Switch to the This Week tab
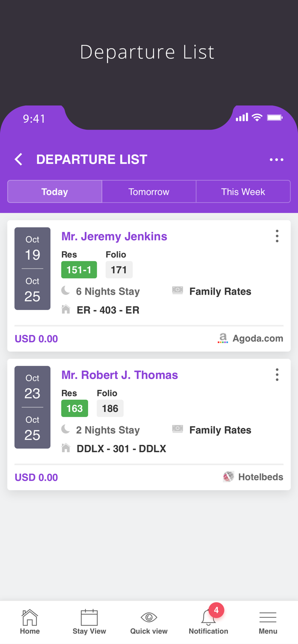298x644 pixels. pos(243,191)
